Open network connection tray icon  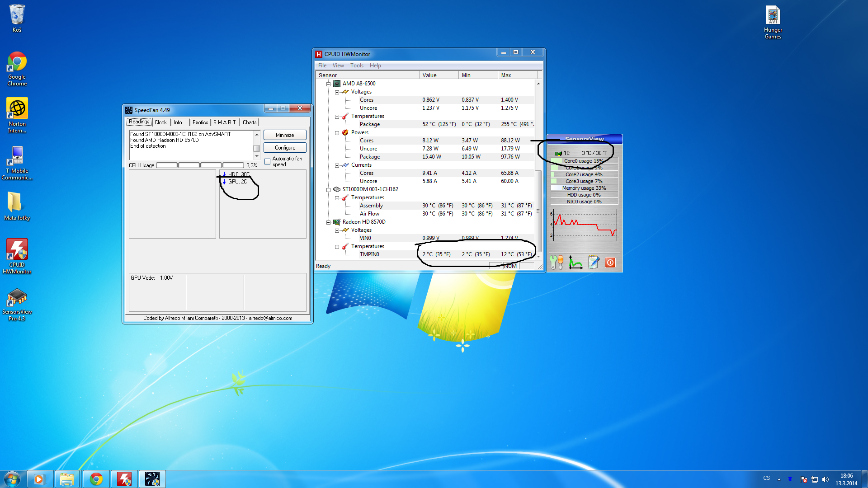815,479
